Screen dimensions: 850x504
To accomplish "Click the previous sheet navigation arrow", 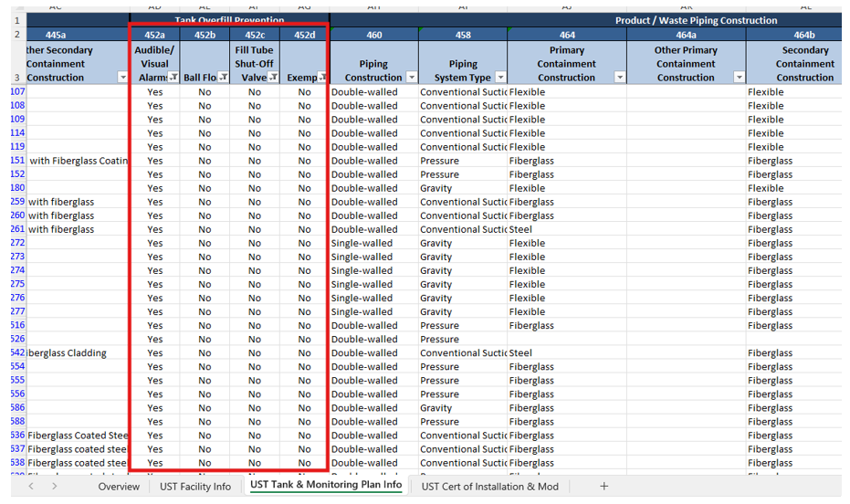I will (31, 486).
